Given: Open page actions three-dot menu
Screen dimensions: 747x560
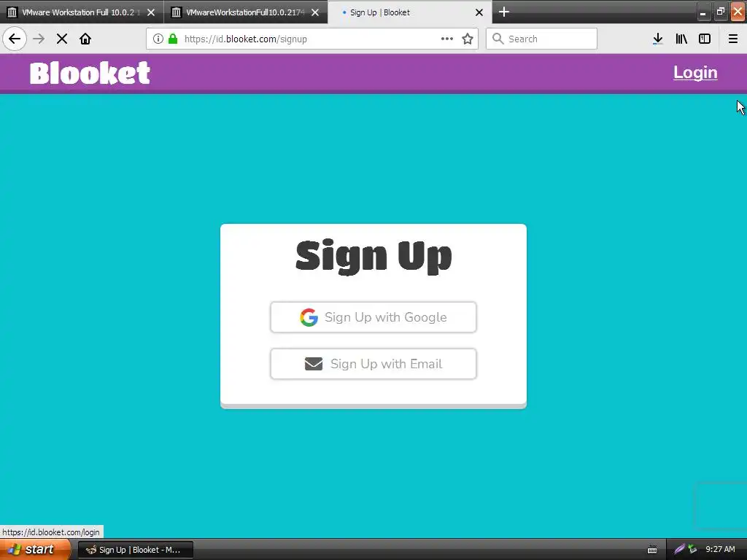Looking at the screenshot, I should 447,39.
